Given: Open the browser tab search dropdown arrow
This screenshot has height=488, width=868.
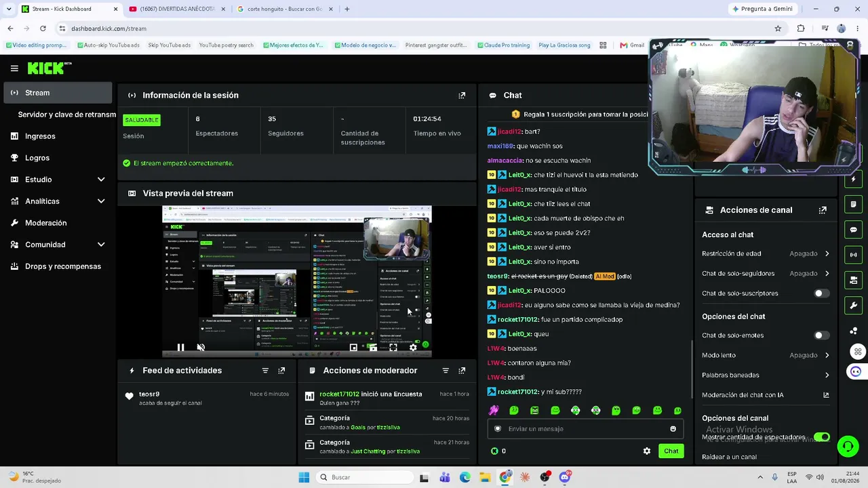Looking at the screenshot, I should pos(8,9).
